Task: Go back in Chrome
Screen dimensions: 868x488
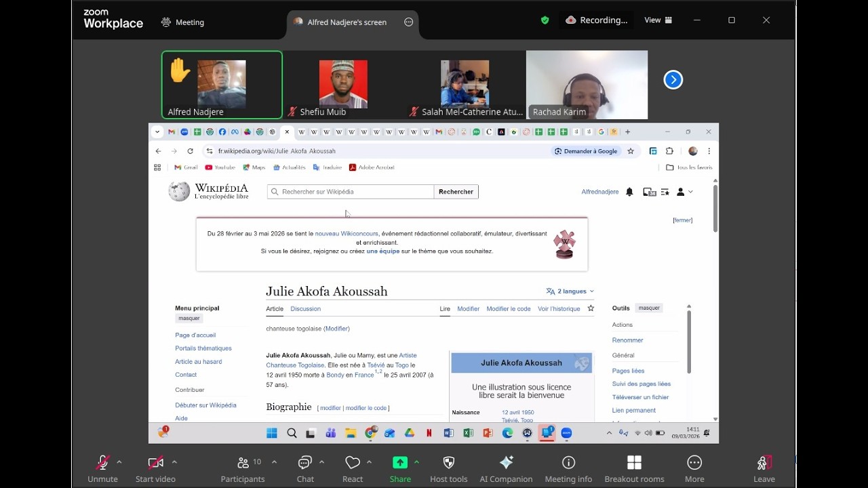Action: click(x=158, y=151)
